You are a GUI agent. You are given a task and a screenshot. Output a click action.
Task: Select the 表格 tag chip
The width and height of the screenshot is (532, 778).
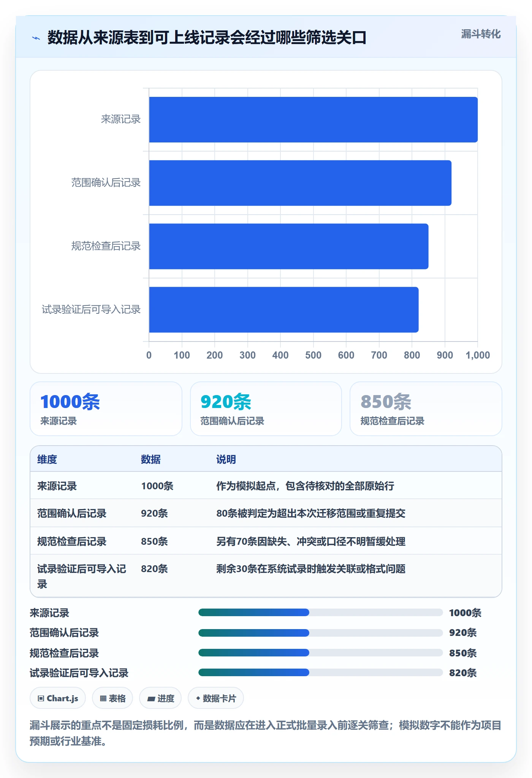click(112, 698)
